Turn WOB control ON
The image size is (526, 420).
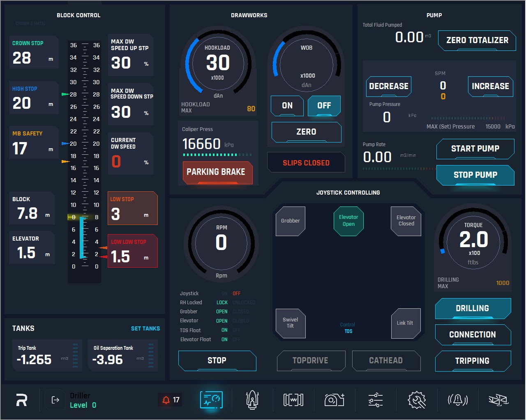[x=287, y=106]
